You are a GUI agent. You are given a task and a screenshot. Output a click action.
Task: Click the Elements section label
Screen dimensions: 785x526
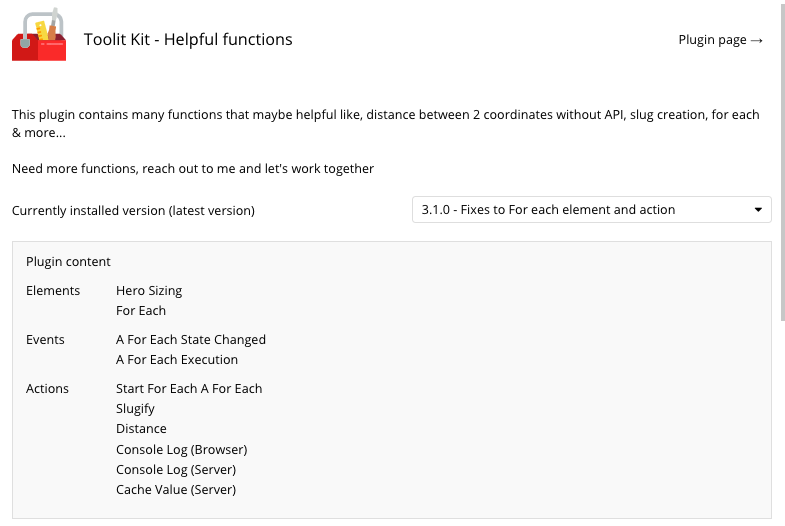click(53, 291)
